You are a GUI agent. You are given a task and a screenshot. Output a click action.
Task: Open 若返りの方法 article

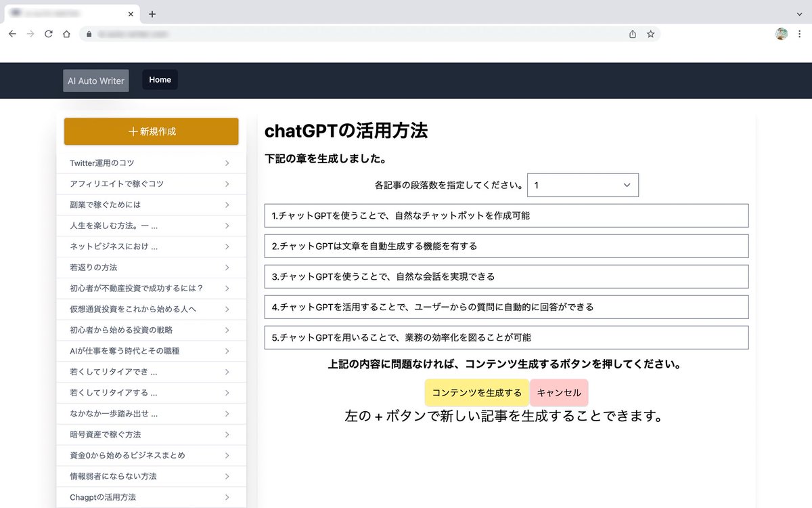pyautogui.click(x=152, y=268)
